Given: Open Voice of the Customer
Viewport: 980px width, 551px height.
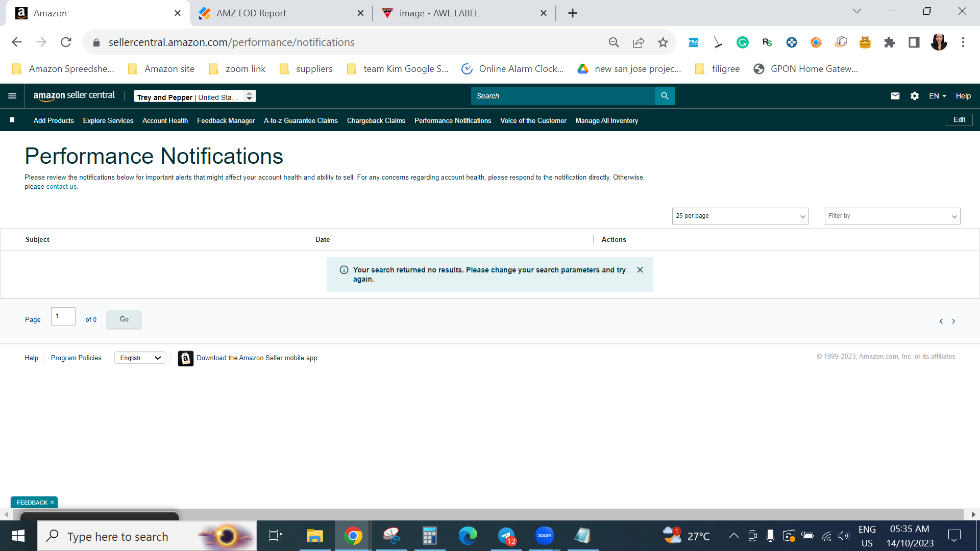Looking at the screenshot, I should point(533,121).
